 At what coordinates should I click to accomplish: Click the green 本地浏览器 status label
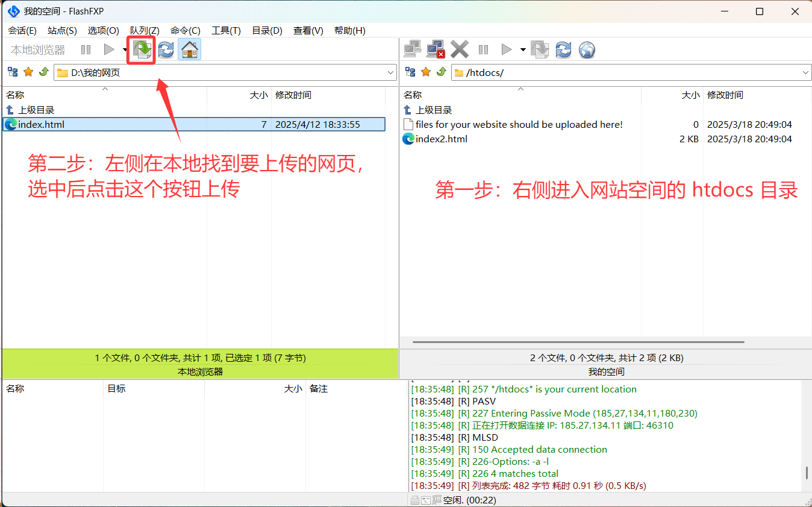200,371
